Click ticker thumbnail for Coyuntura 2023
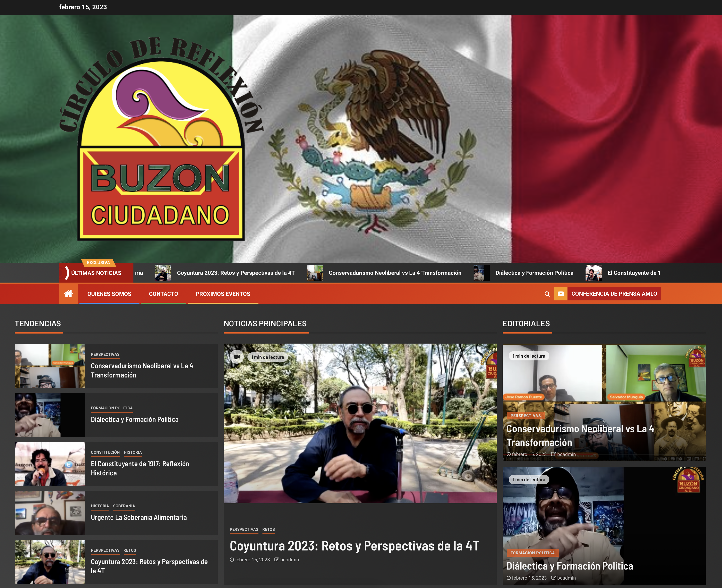The width and height of the screenshot is (722, 588). [x=163, y=273]
